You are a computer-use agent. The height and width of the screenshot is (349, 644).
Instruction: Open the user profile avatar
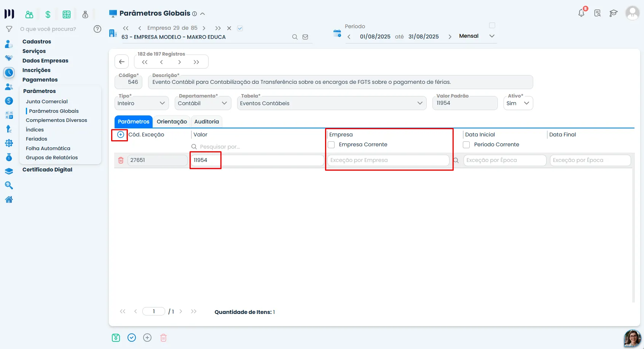coord(632,13)
